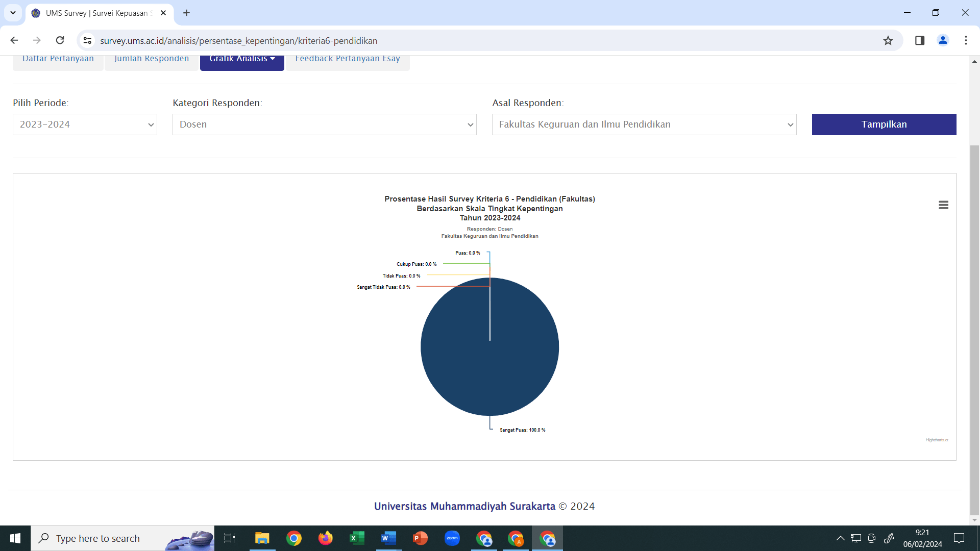Switch to the Jumlah Responden tab
The width and height of the screenshot is (980, 551).
(152, 60)
